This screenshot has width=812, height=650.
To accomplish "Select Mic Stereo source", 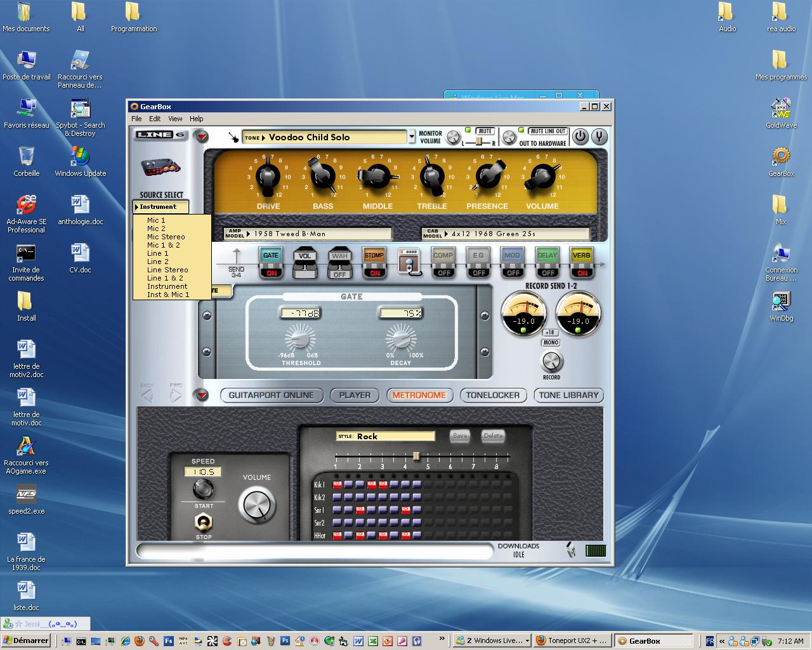I will tap(166, 237).
